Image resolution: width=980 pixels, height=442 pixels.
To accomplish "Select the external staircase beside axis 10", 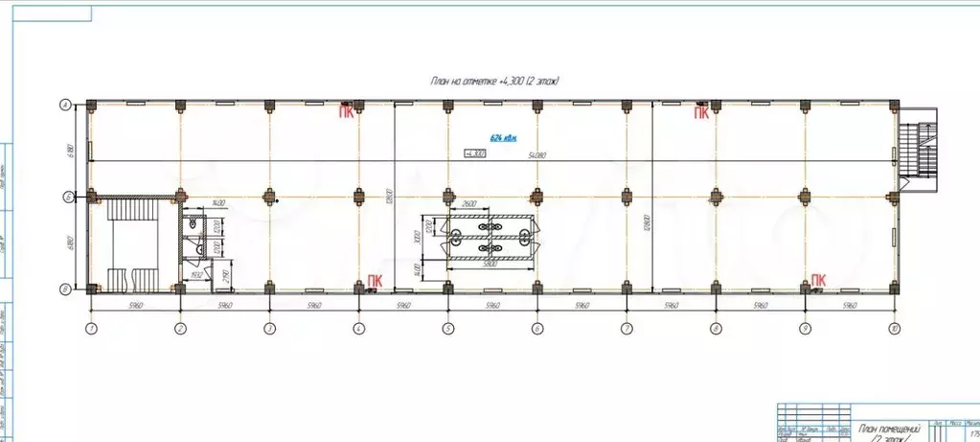I will point(918,150).
